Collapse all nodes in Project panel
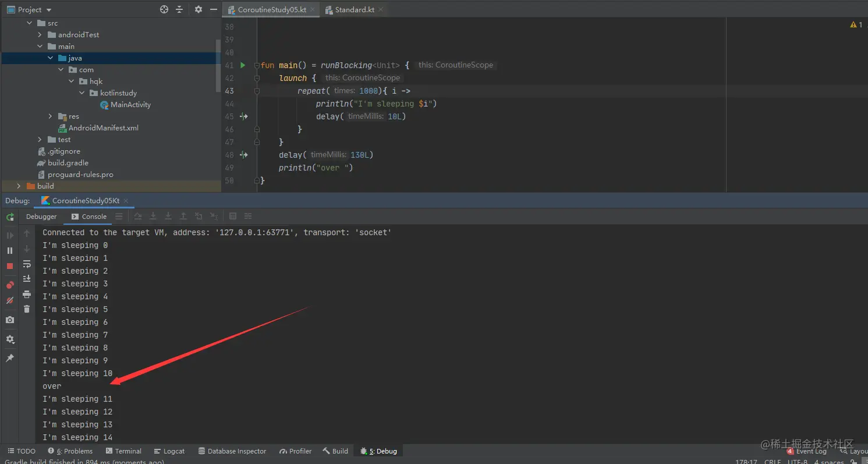 coord(179,9)
